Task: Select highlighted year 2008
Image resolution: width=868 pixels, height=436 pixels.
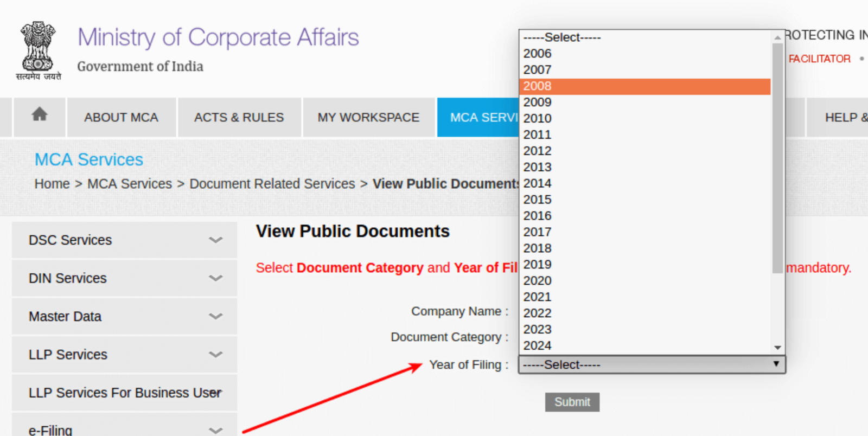Action: tap(645, 86)
